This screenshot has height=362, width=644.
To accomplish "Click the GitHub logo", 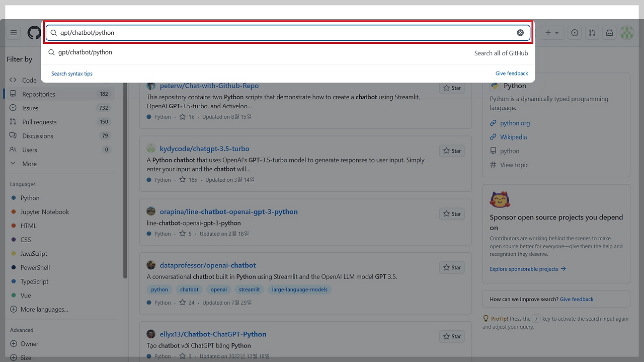I will pos(34,32).
